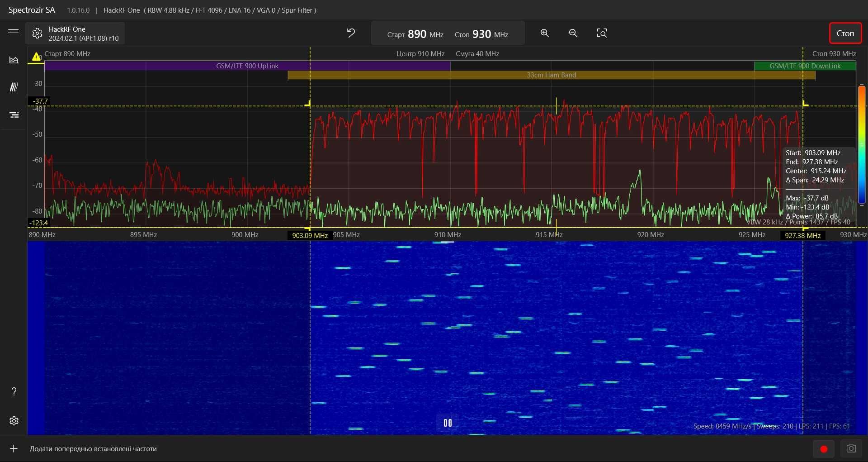Click the 'Центр 910 MHz' label
The height and width of the screenshot is (462, 868).
pos(420,54)
